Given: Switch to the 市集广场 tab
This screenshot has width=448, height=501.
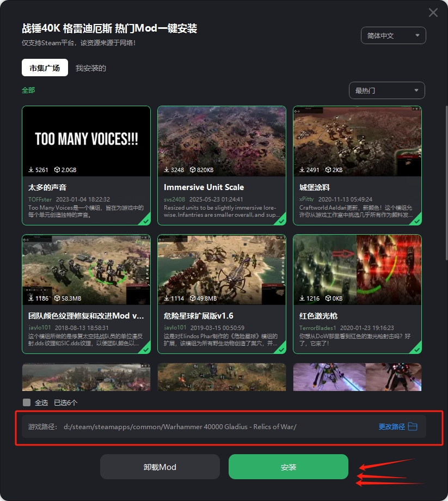Looking at the screenshot, I should [45, 68].
